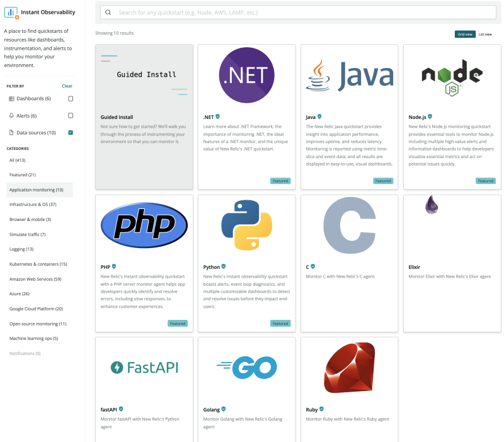Select the .NET quickstart logo

point(247,74)
